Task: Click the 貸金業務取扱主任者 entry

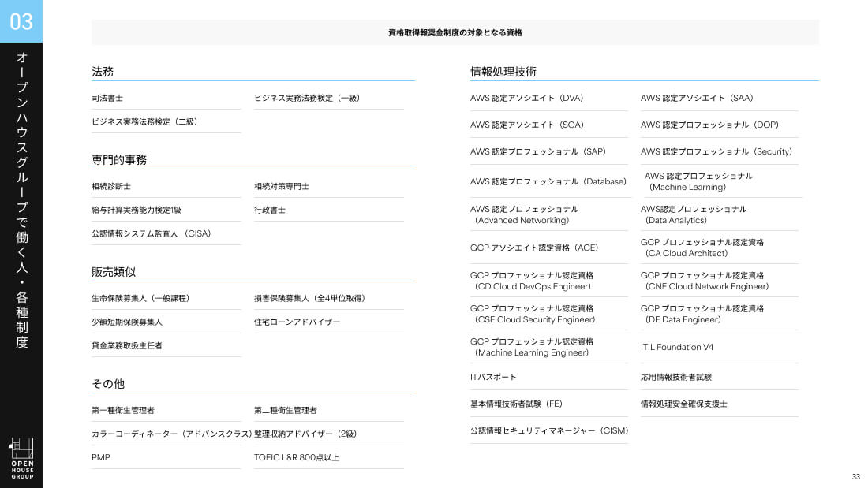Action: [x=127, y=346]
